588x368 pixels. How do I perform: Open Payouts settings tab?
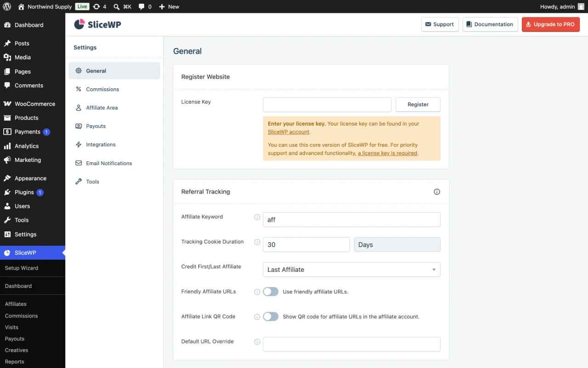[x=114, y=126]
